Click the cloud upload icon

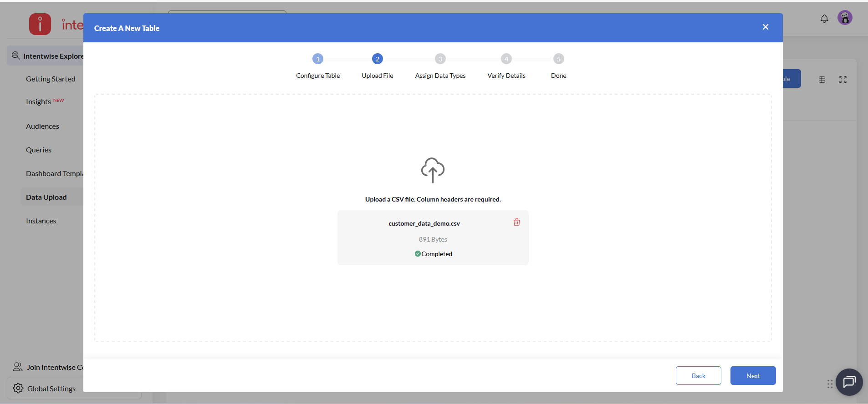coord(433,170)
